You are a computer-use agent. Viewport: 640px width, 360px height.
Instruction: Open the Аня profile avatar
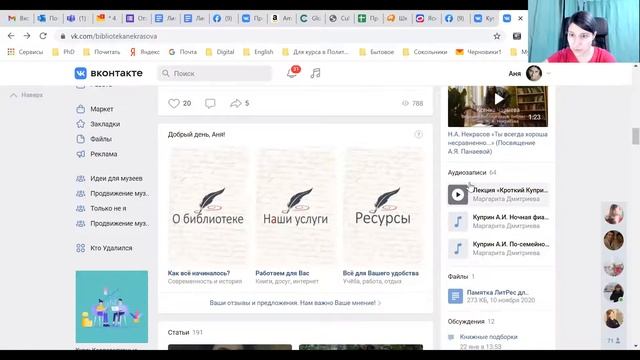(534, 73)
